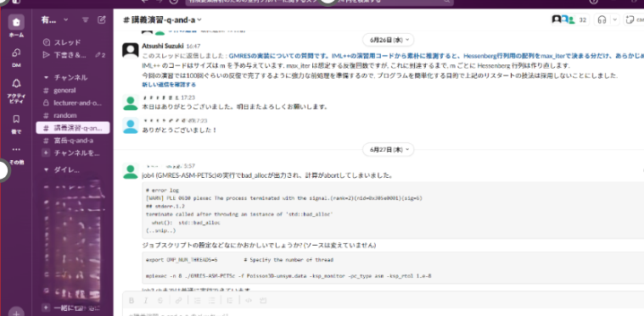This screenshot has width=644, height=316.
Task: Click the three-dot 'その他' more icon
Action: tap(16, 150)
